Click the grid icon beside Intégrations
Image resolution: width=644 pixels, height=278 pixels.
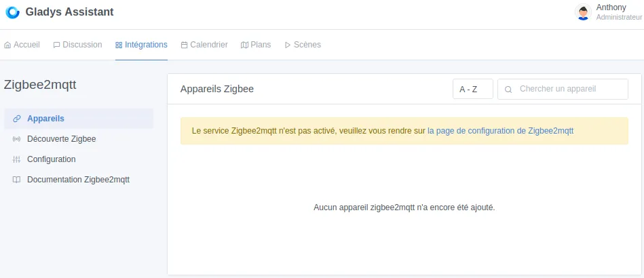point(119,45)
